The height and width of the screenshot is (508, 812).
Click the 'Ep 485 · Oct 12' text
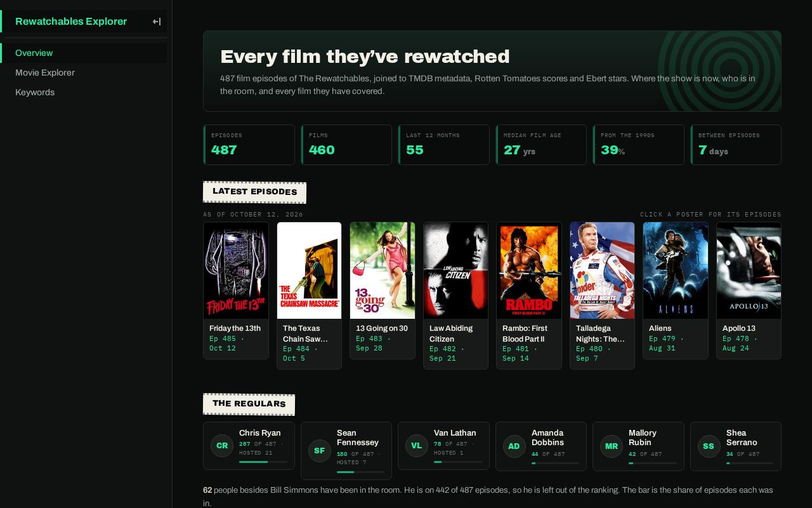[x=227, y=344]
